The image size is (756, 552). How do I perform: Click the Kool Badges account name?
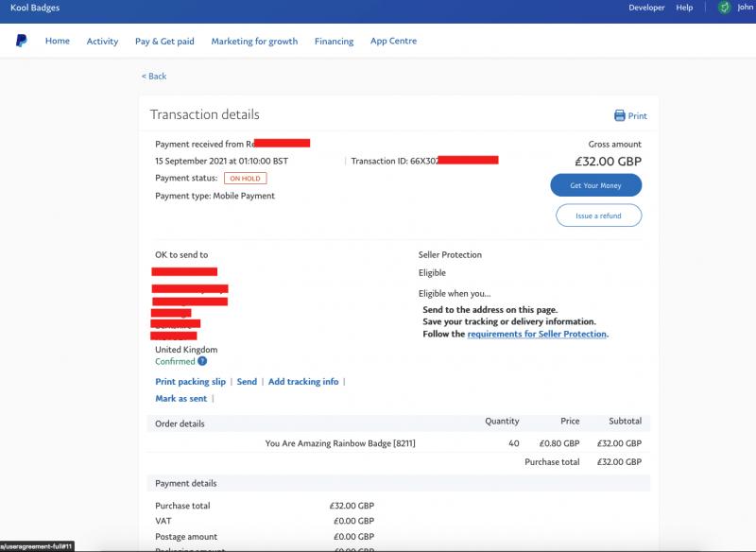pos(35,8)
